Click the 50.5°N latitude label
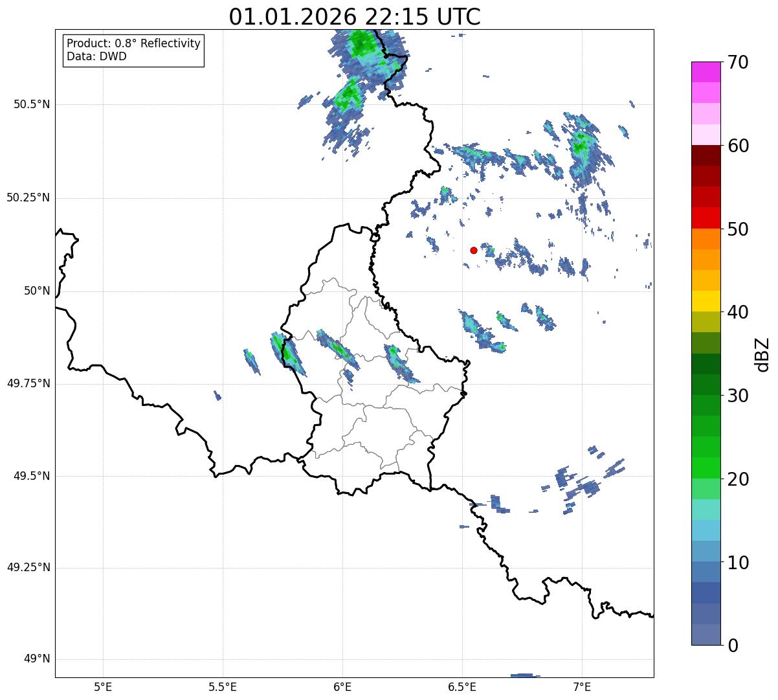This screenshot has width=778, height=700. 32,104
